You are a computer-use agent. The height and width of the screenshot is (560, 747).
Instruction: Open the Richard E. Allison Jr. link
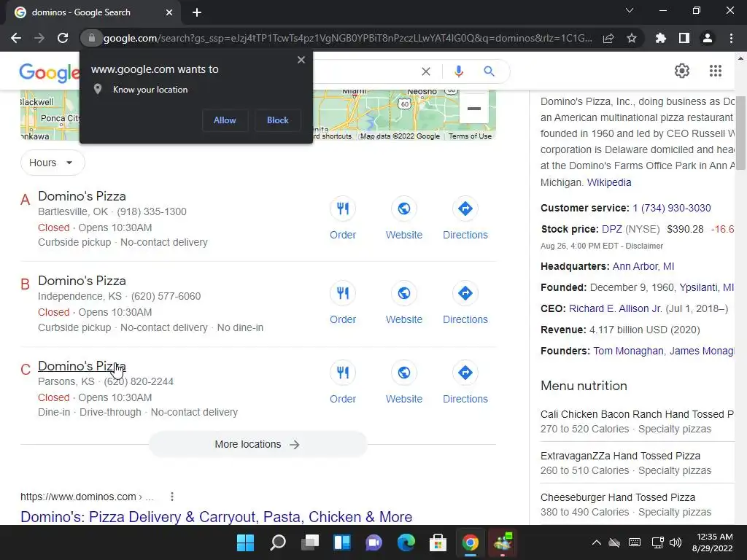tap(616, 308)
